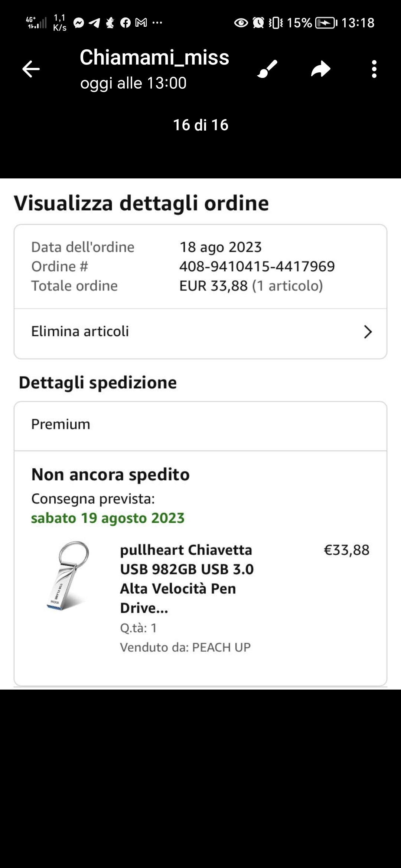Tap the back arrow icon
This screenshot has height=868, width=401.
pyautogui.click(x=31, y=69)
